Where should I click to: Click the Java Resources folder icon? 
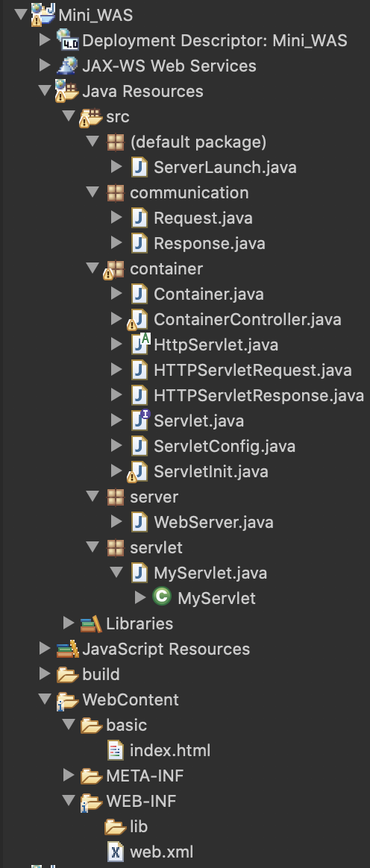67,91
